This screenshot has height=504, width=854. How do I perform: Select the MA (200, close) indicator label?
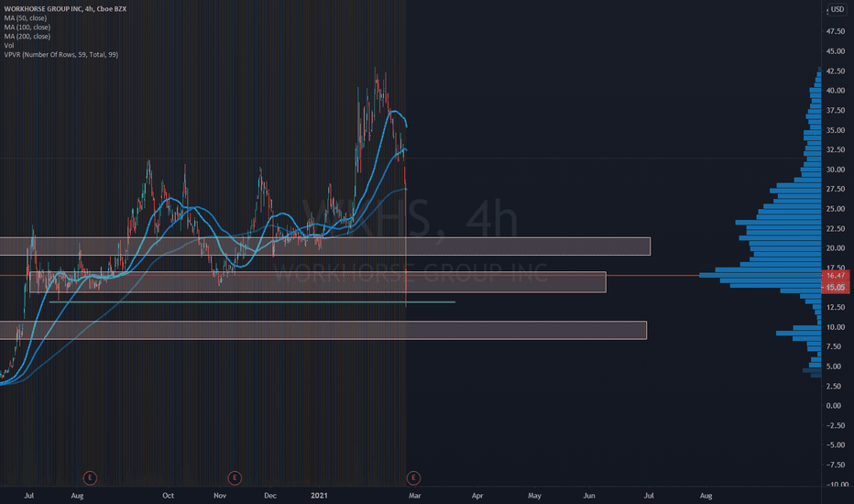pos(27,37)
